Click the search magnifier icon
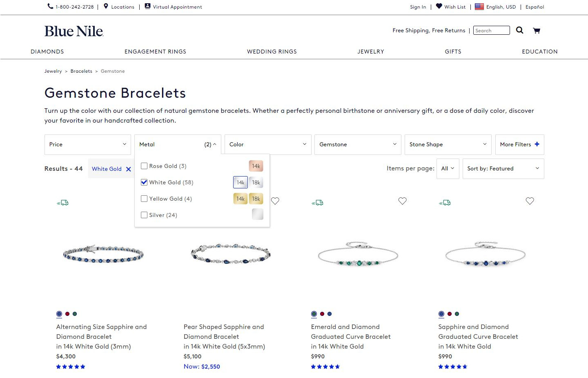Image resolution: width=588 pixels, height=378 pixels. pos(519,30)
